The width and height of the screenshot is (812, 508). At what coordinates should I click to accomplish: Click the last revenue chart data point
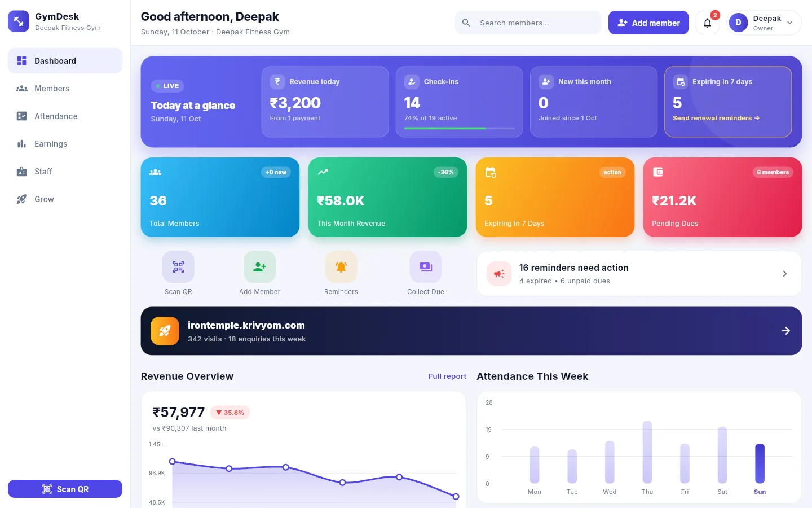point(456,497)
